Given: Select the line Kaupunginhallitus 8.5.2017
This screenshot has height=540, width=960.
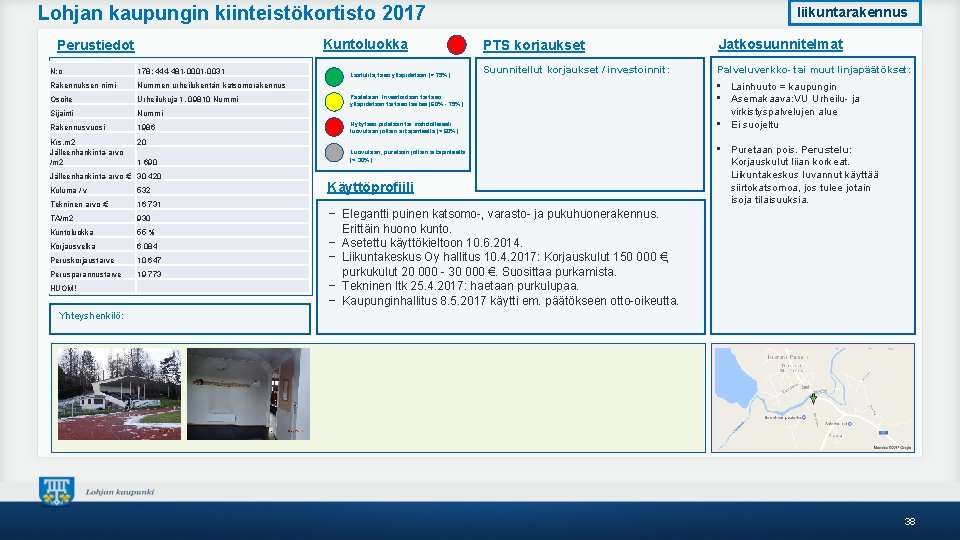Looking at the screenshot, I should point(510,301).
